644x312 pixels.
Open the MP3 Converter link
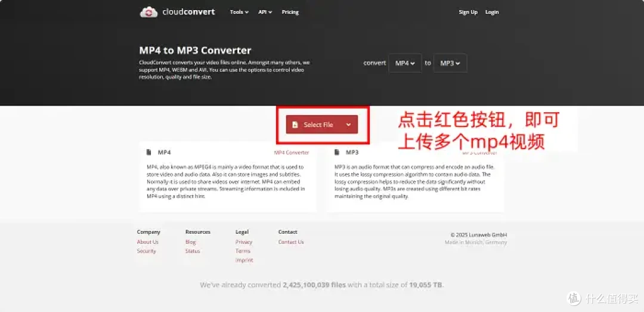pos(479,153)
